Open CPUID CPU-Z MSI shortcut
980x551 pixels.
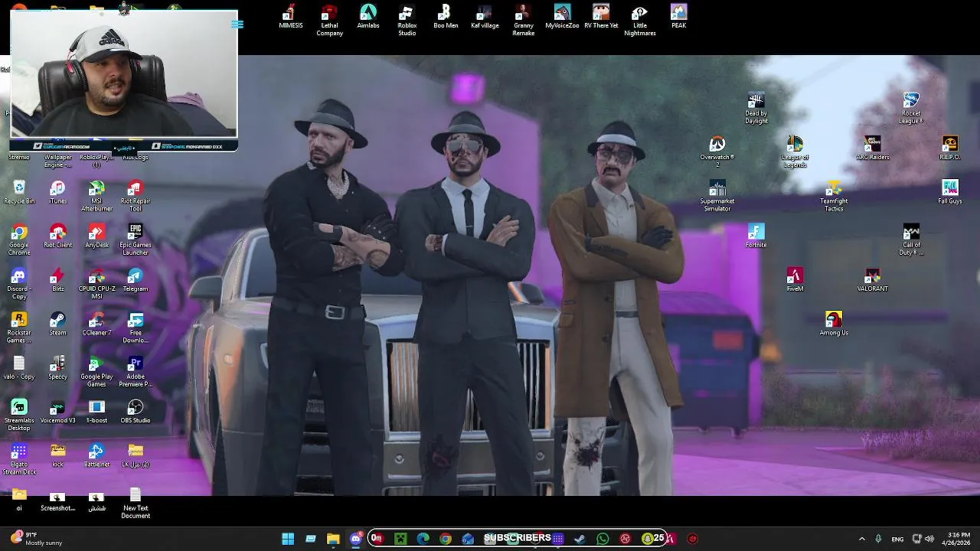click(x=96, y=283)
